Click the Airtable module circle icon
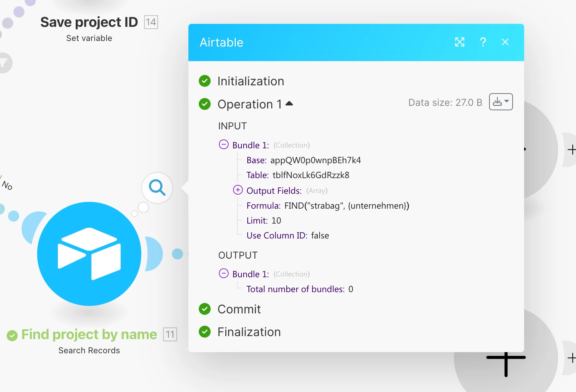The image size is (576, 392). 89,254
